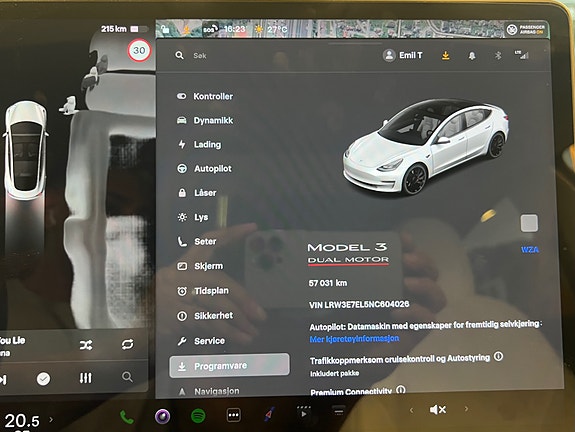This screenshot has height=432, width=575.
Task: Click the Inkludert pakke label
Action: (334, 374)
